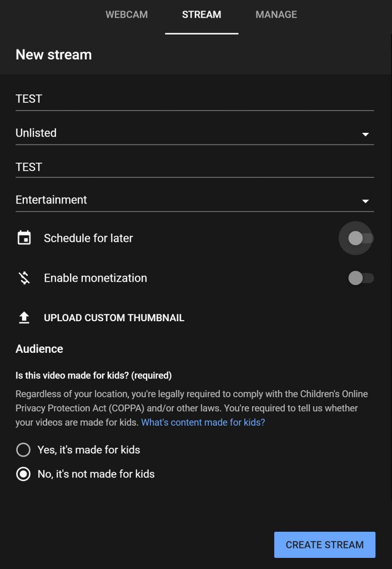Screen dimensions: 392x569
Task: Enable the Schedule for later toggle
Action: point(356,238)
